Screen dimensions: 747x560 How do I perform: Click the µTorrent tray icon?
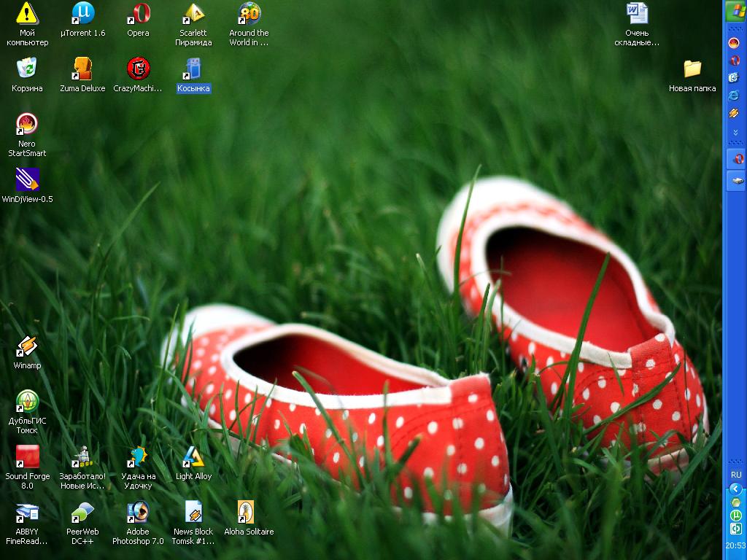click(x=735, y=516)
